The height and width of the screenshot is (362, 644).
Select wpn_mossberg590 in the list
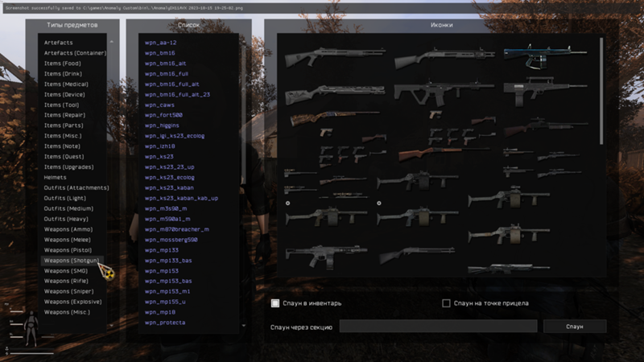(171, 240)
